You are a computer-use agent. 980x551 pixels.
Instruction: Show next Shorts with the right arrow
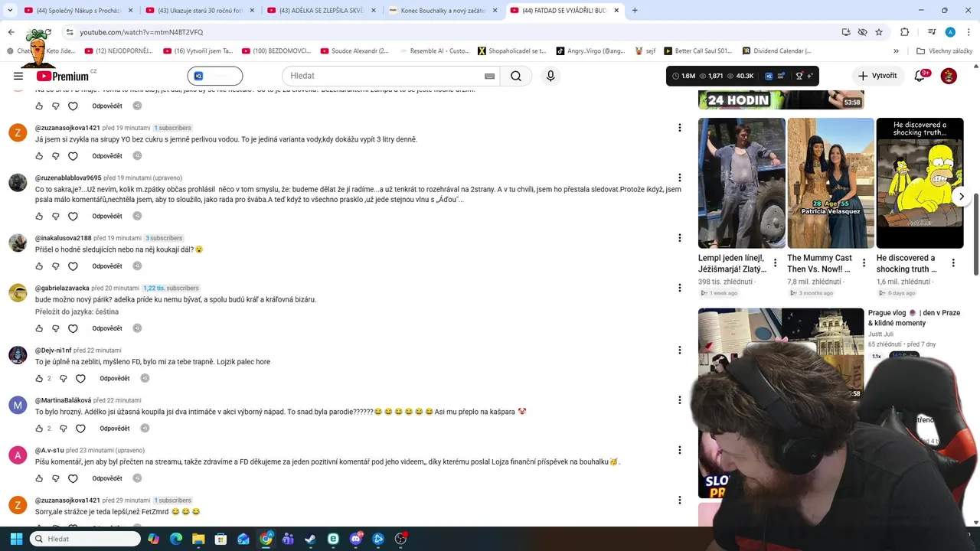coord(962,197)
